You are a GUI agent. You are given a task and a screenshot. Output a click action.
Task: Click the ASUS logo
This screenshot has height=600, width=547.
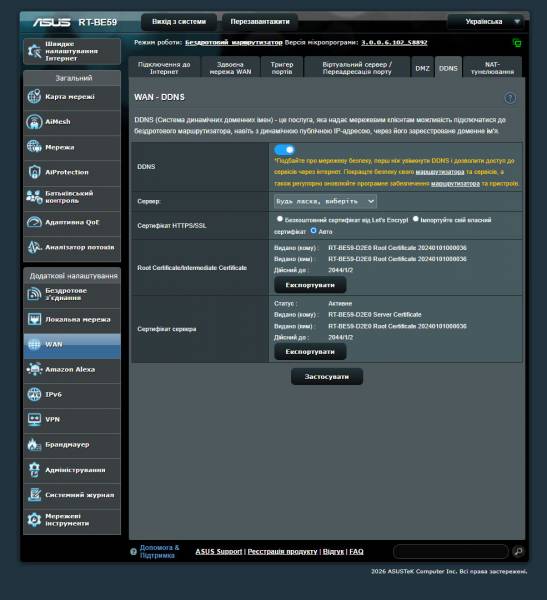(x=51, y=22)
